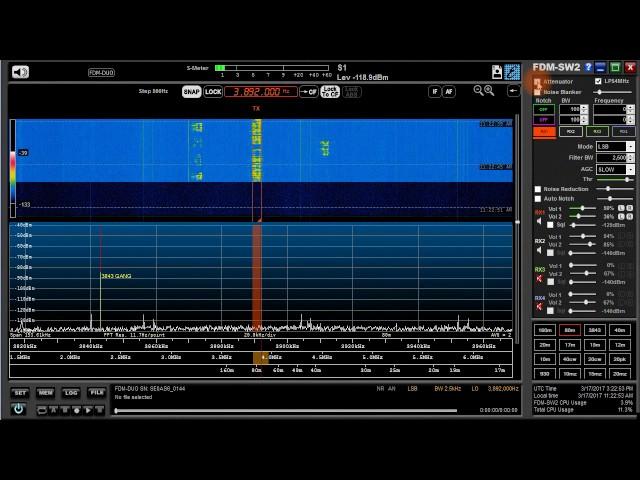
Task: Mute RX1 using its speaker icon
Action: pyautogui.click(x=539, y=221)
